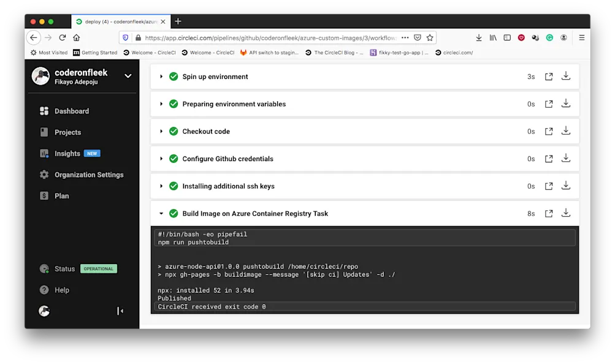Download Spin up environment step output
This screenshot has height=364, width=615.
[565, 75]
